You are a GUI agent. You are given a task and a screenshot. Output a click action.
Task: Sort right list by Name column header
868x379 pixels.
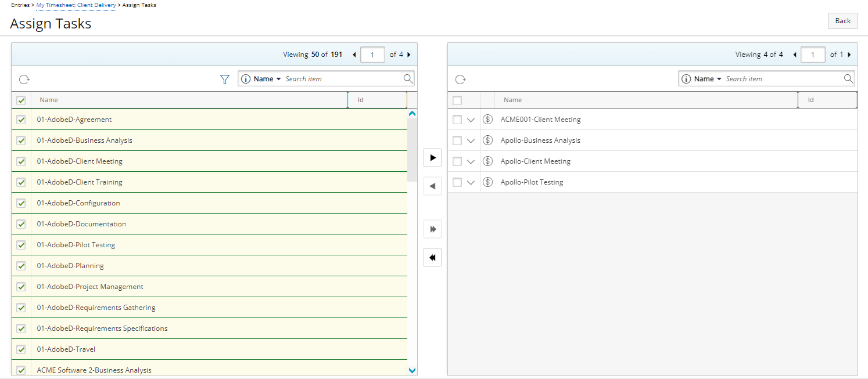(x=512, y=100)
